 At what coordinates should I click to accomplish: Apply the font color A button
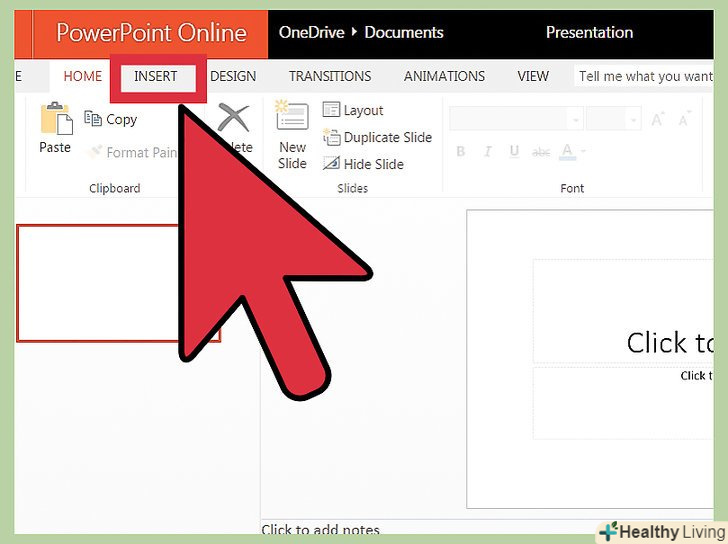coord(567,151)
